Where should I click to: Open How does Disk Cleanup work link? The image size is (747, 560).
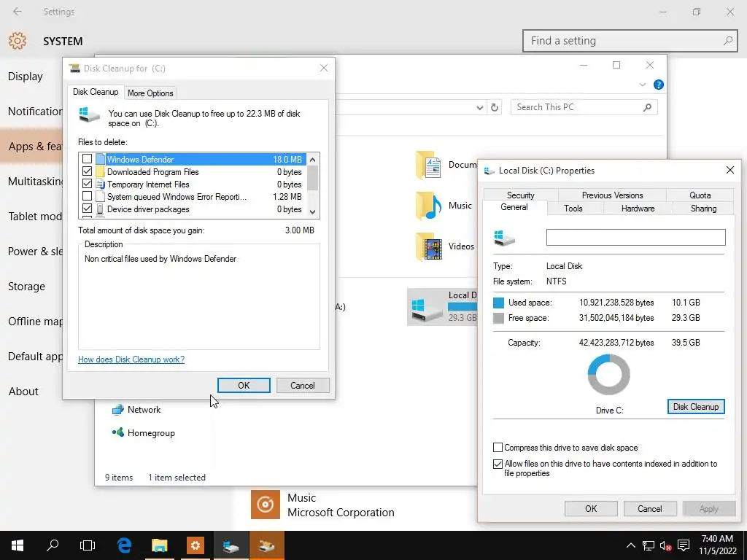tap(131, 359)
